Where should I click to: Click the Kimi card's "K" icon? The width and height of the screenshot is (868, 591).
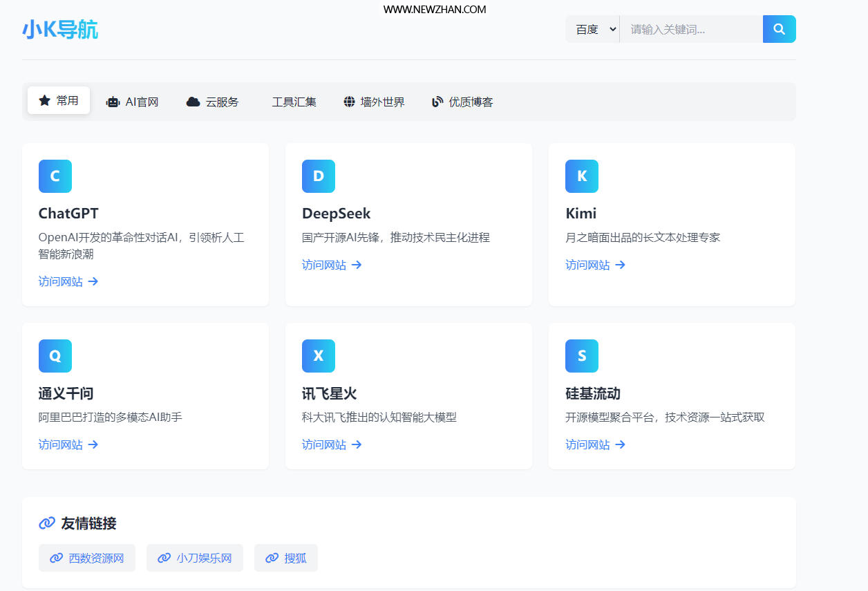[x=582, y=176]
